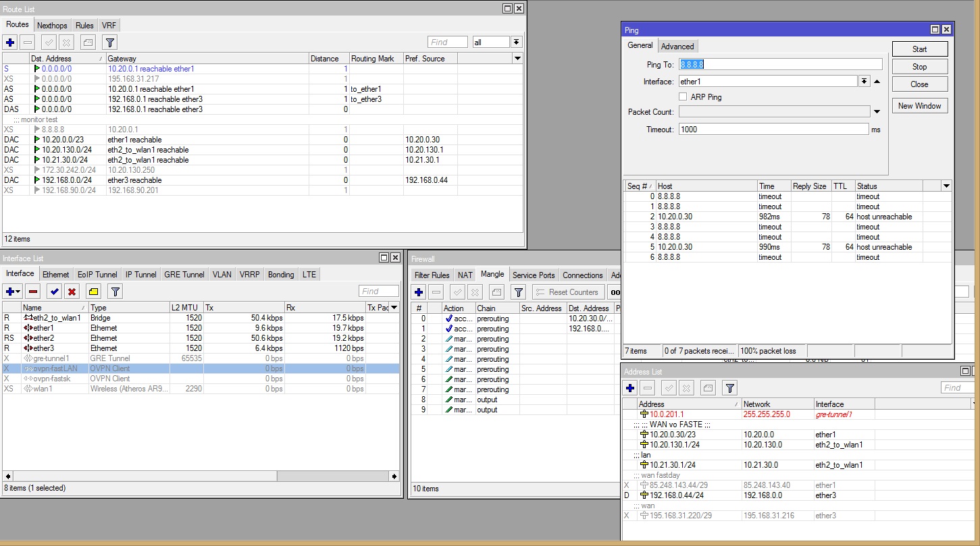Open the NAT tab in Firewall
The height and width of the screenshot is (546, 980).
(x=465, y=275)
